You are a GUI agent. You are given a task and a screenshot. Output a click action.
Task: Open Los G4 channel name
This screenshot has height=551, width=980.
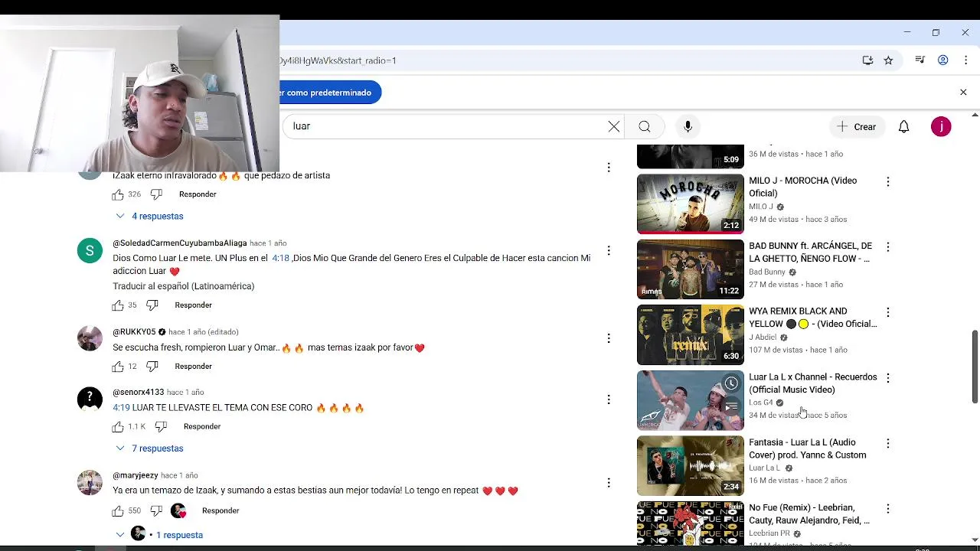(x=761, y=403)
